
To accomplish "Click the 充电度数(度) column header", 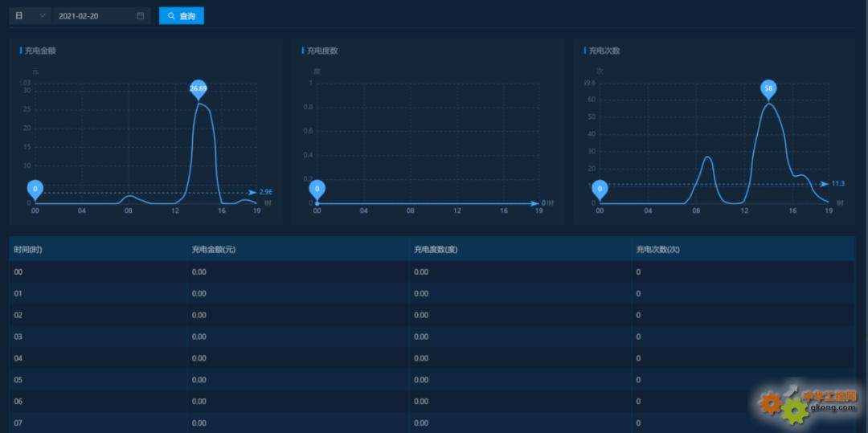I will (435, 250).
